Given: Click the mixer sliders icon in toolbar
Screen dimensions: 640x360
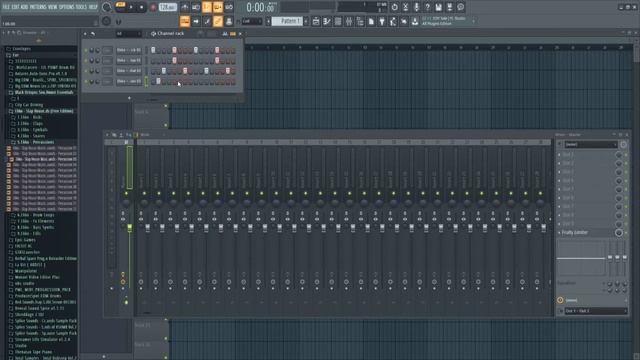Looking at the screenshot, I should pos(349,22).
